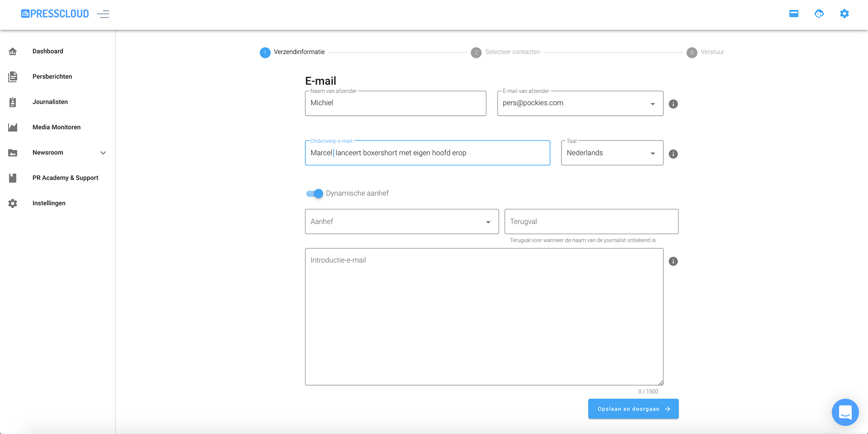
Task: Open Media Monitoren in the sidebar
Action: [56, 127]
